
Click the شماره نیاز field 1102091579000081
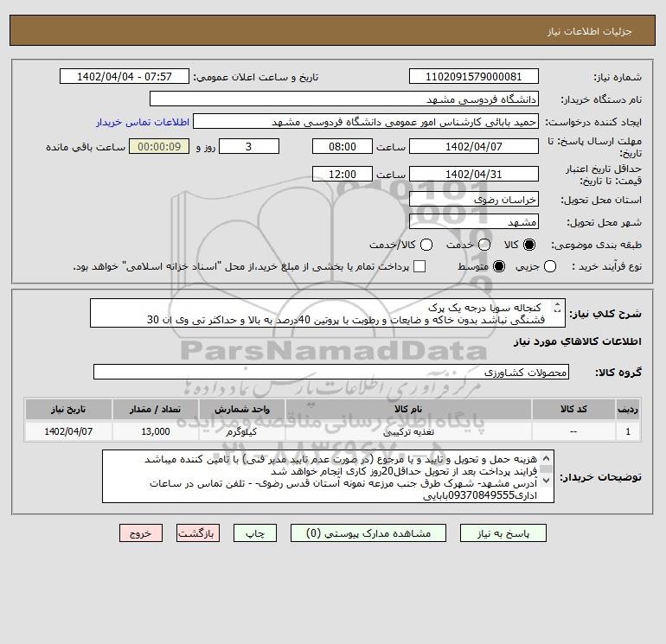(x=474, y=77)
